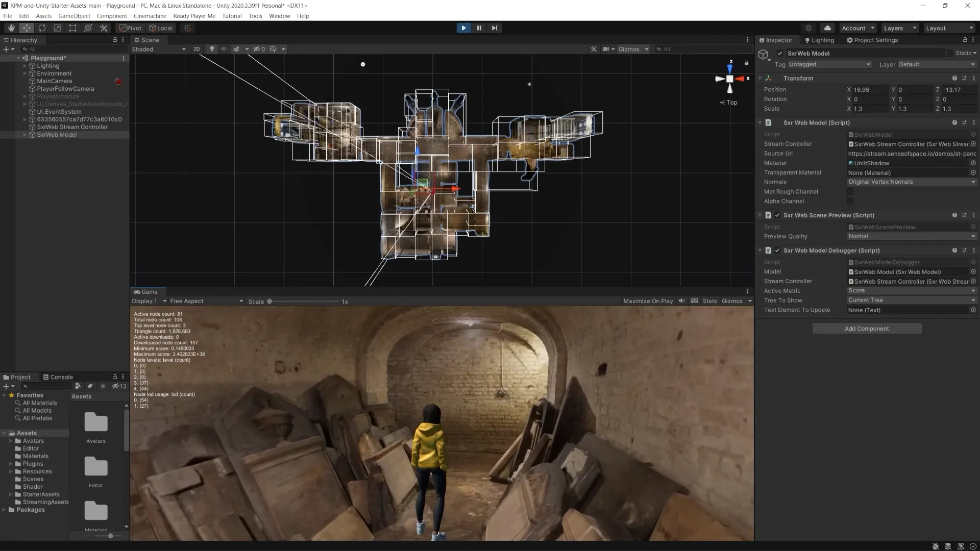Image resolution: width=980 pixels, height=551 pixels.
Task: Open the Shaded draw mode dropdown
Action: point(159,49)
